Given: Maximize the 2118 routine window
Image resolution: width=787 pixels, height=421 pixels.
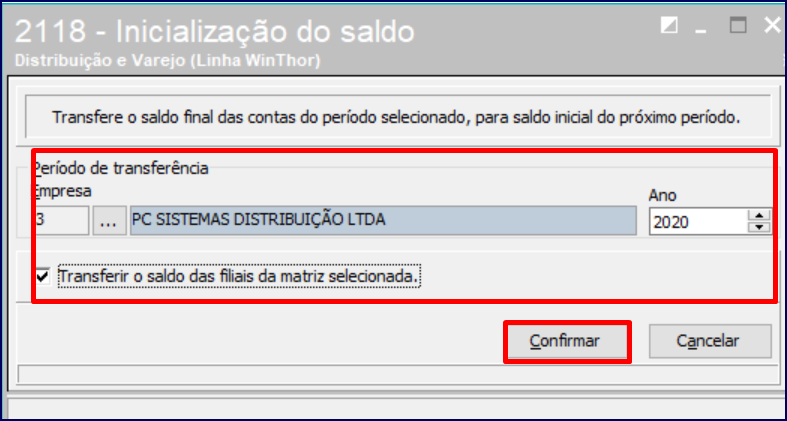Looking at the screenshot, I should [x=738, y=24].
